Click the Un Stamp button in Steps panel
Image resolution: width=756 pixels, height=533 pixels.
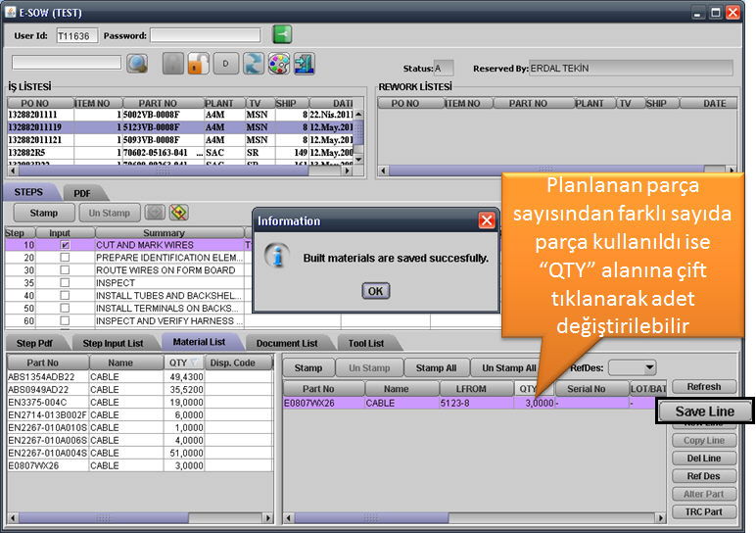110,213
